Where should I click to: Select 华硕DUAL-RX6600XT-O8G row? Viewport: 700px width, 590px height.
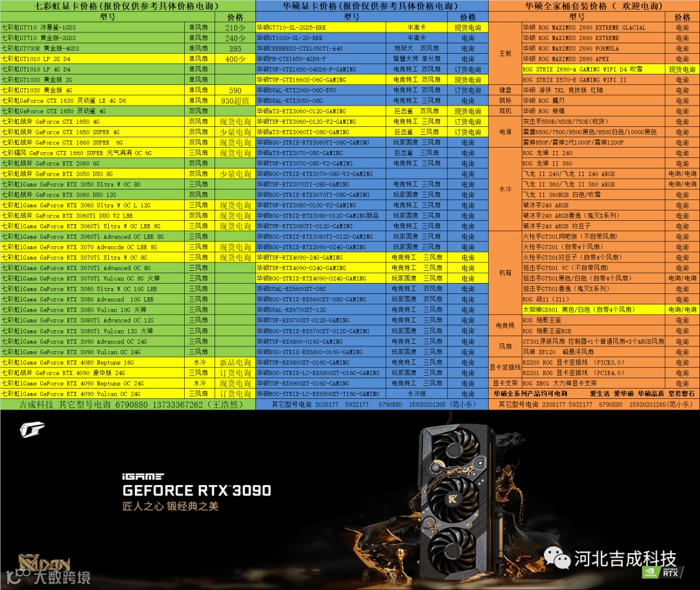(372, 289)
